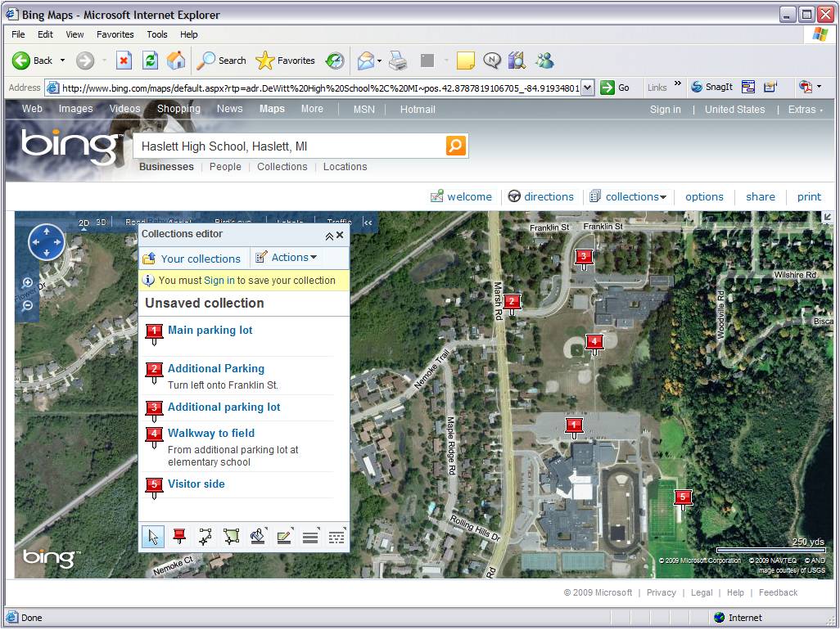Switch to the People search tab
This screenshot has height=630, width=840.
click(x=225, y=166)
